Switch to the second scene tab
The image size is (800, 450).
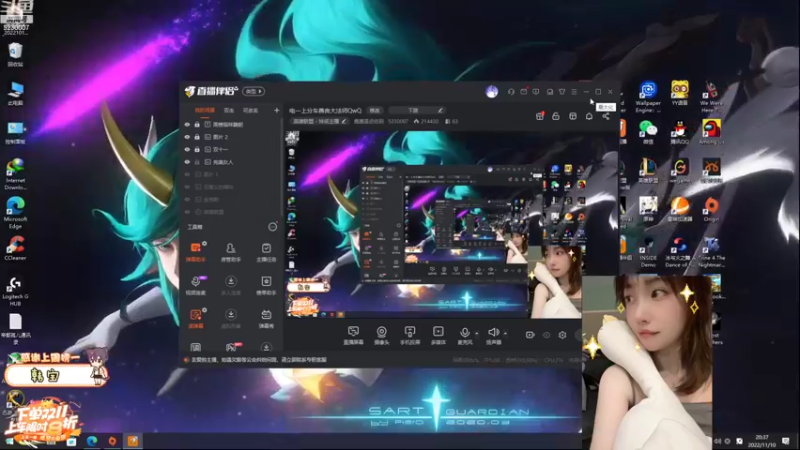pyautogui.click(x=229, y=110)
